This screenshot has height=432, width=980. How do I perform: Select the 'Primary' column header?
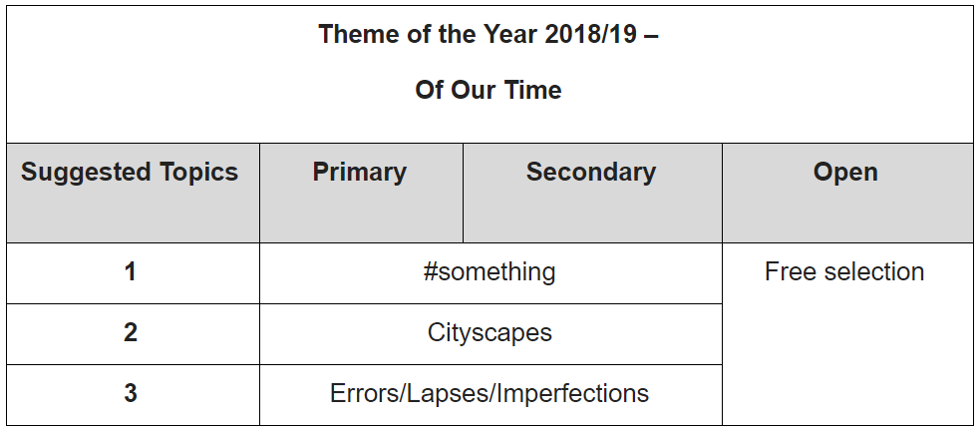pos(361,194)
